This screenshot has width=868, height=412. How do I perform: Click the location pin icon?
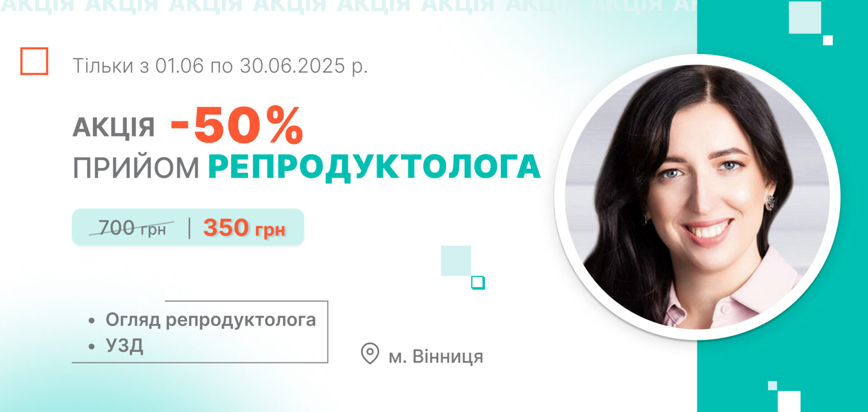click(370, 353)
